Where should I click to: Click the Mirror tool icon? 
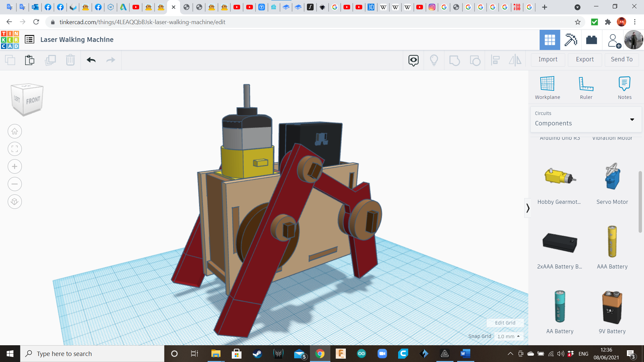point(515,60)
